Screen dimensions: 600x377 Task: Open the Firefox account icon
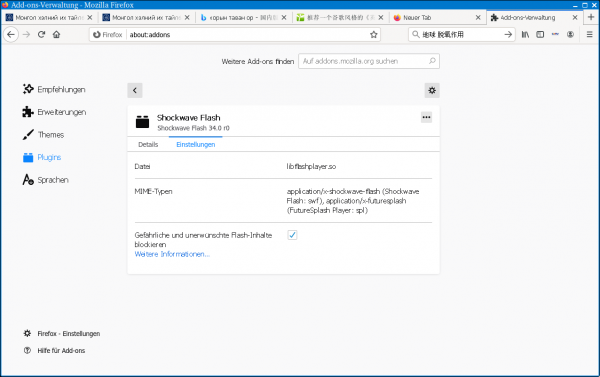tap(570, 34)
